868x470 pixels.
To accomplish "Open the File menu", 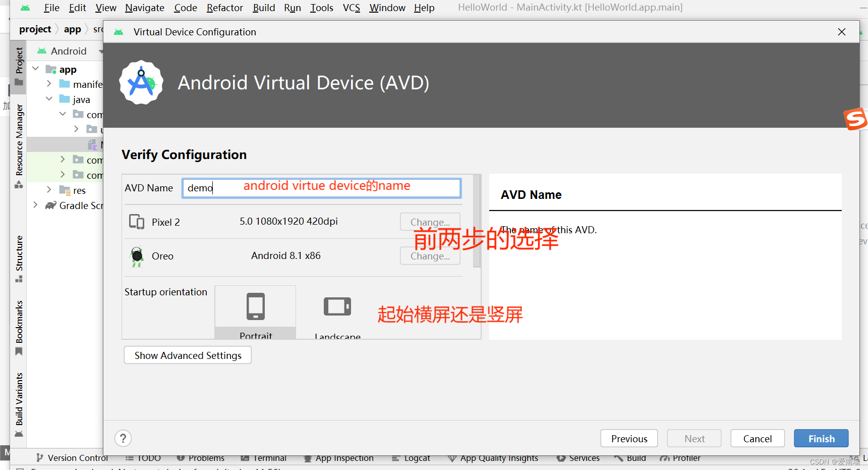I will (51, 8).
